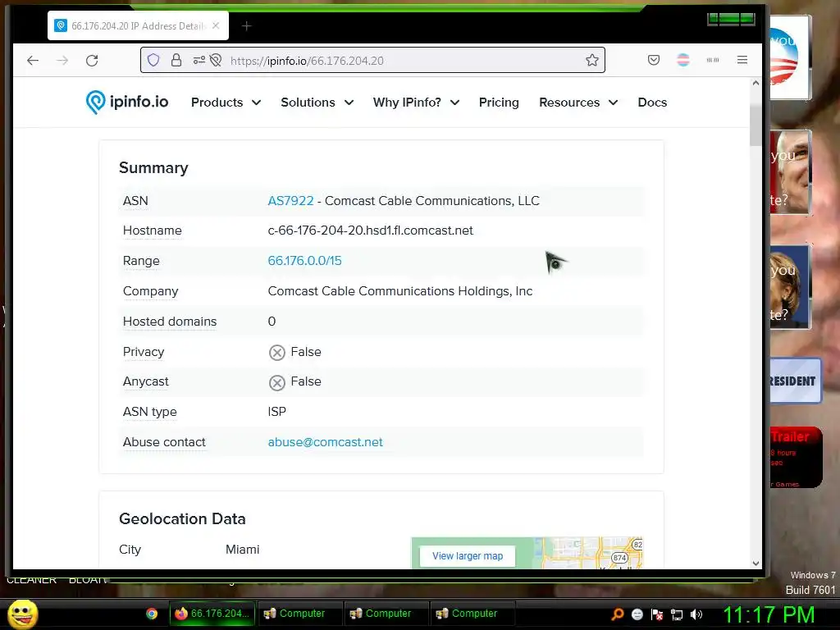The height and width of the screenshot is (630, 840).
Task: Click the round face tray icon
Action: pyautogui.click(x=637, y=614)
